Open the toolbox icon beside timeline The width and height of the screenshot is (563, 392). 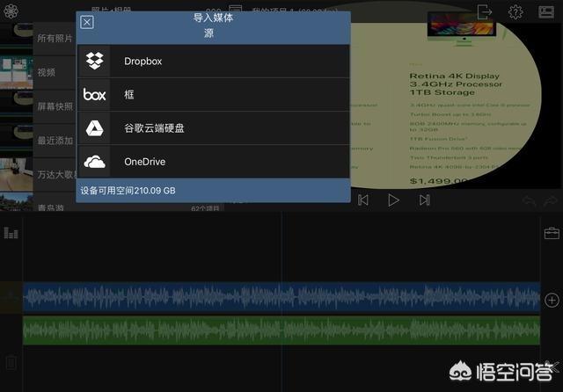click(552, 233)
